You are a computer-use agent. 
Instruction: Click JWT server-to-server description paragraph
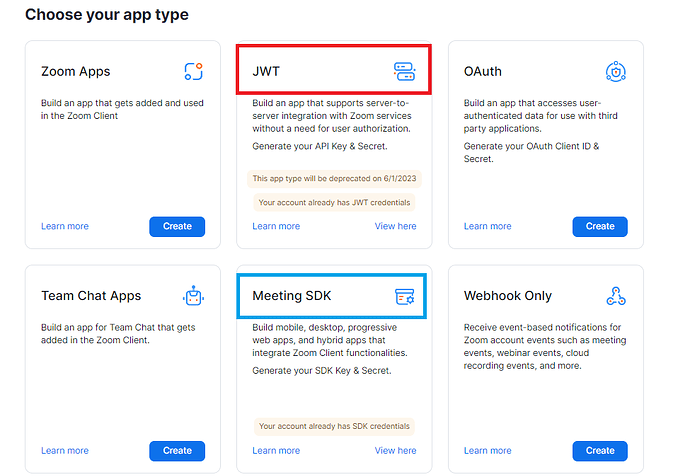point(332,116)
